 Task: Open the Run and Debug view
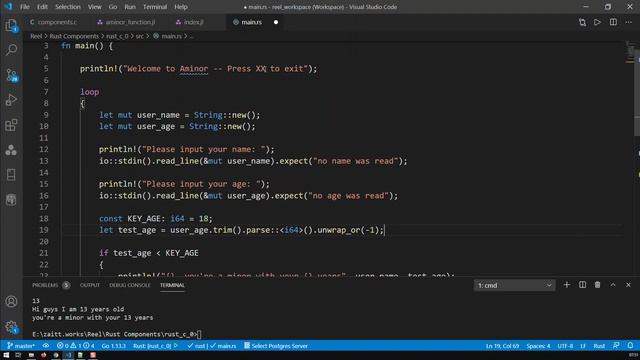[x=11, y=100]
